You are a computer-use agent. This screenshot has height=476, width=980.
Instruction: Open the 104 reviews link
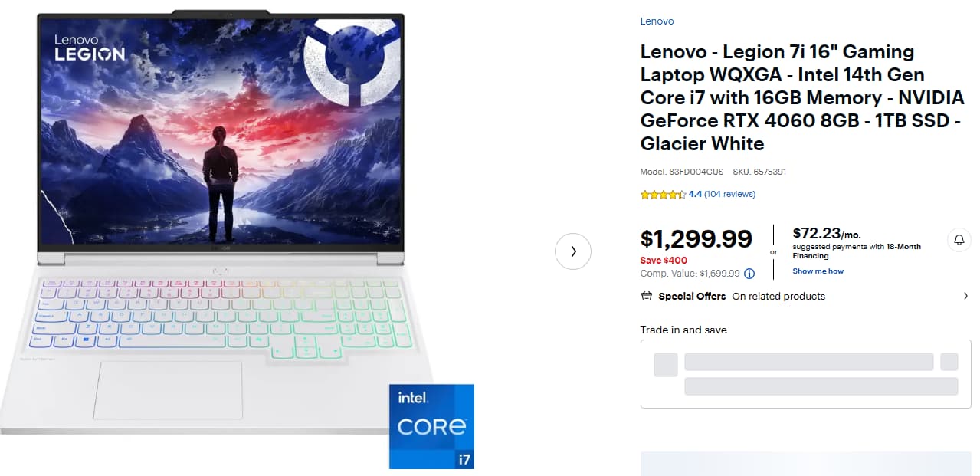coord(729,195)
